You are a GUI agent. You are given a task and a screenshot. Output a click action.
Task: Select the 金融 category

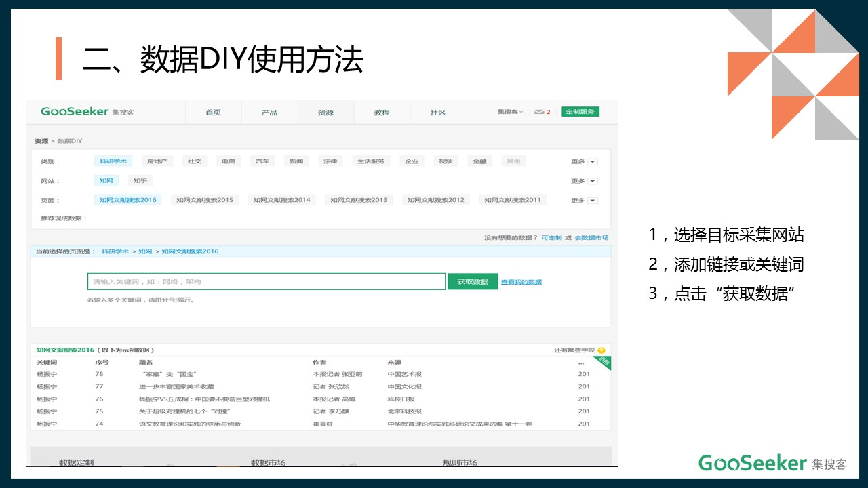(479, 161)
